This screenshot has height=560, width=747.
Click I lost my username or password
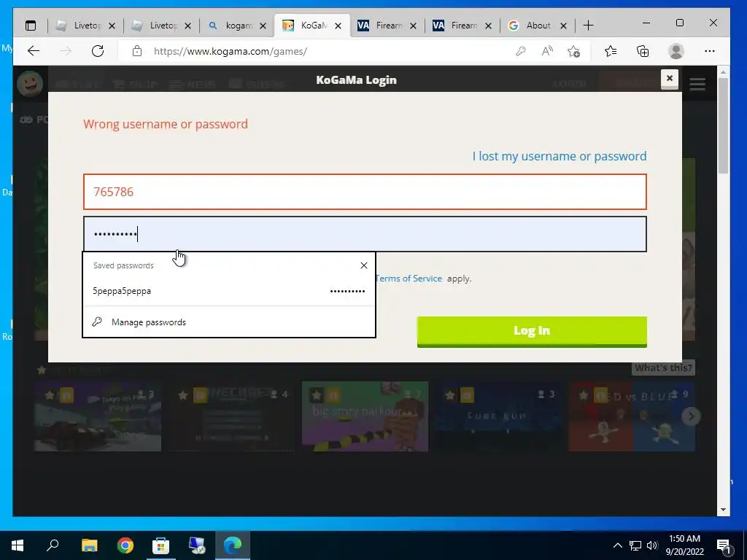pos(560,156)
